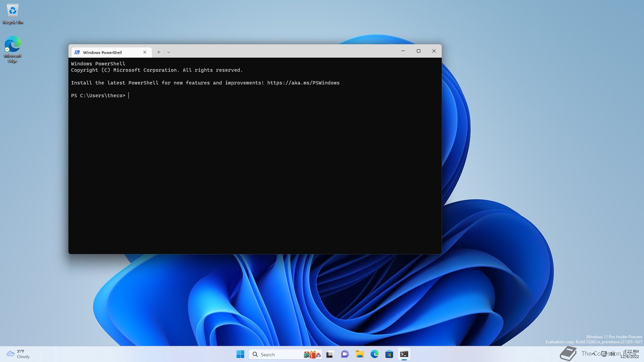The image size is (644, 362).
Task: Click the PowerShell icon on the tab
Action: pyautogui.click(x=77, y=52)
